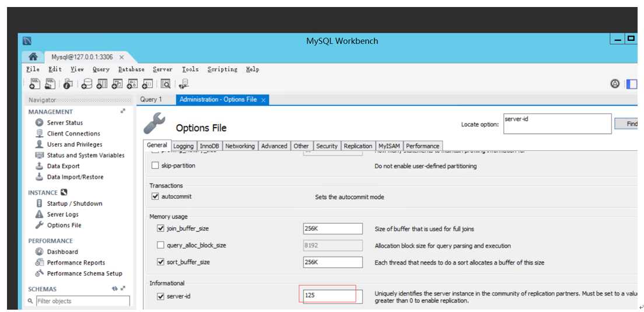Image resolution: width=644 pixels, height=312 pixels.
Task: Open the performance Dashboard
Action: click(62, 251)
